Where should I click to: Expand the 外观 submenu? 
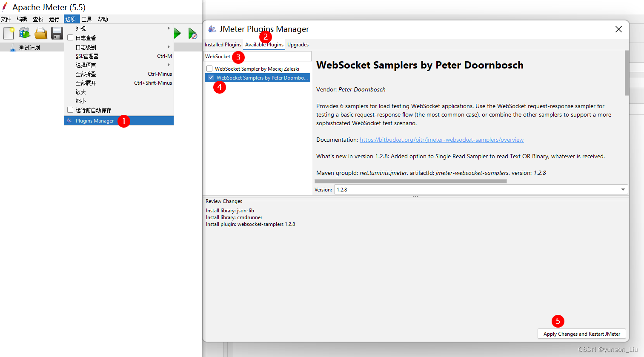click(119, 29)
